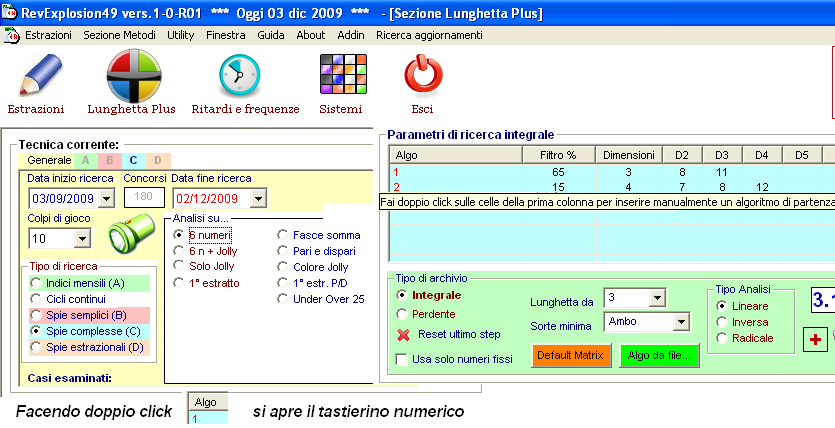Viewport: 835px width, 428px height.
Task: Click Filtro % cell showing 65
Action: coord(559,172)
